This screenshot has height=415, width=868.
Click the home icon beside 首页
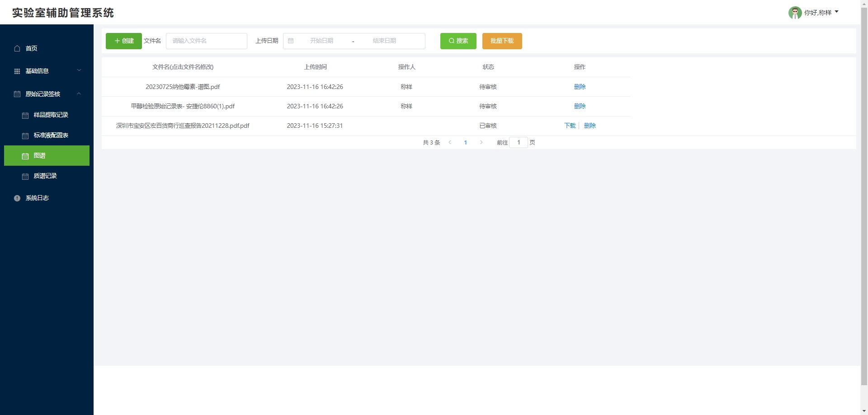17,48
